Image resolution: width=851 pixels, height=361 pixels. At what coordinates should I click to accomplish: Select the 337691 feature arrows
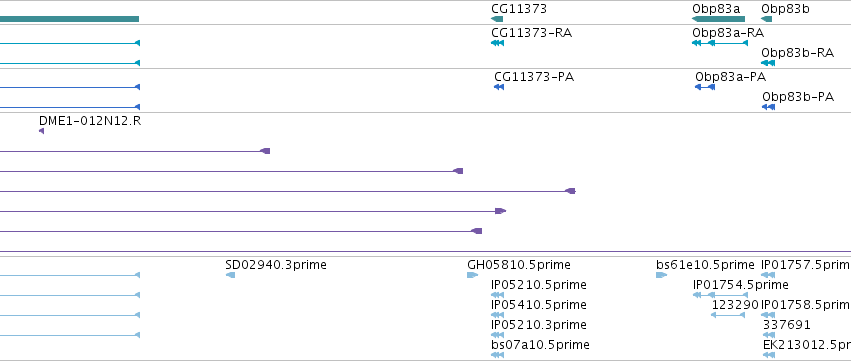pyautogui.click(x=768, y=335)
